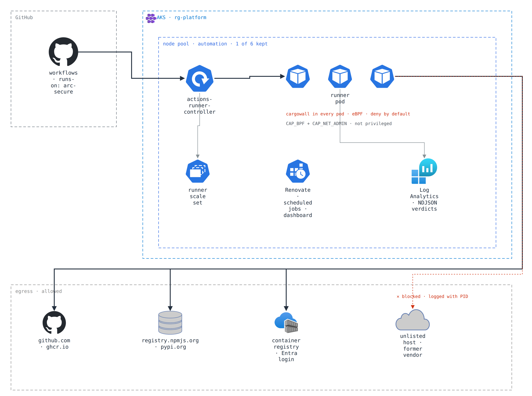532x396 pixels.
Task: Click the container registry cloud icon
Action: tap(286, 323)
